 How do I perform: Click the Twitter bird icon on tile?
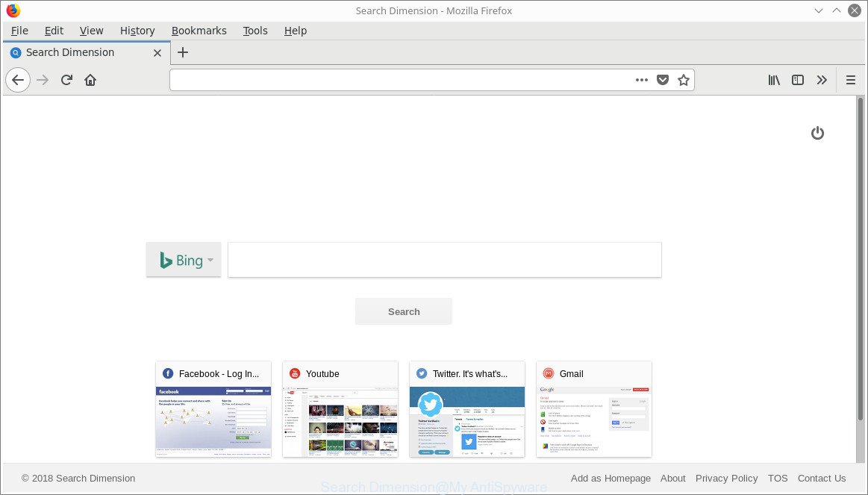pyautogui.click(x=422, y=374)
